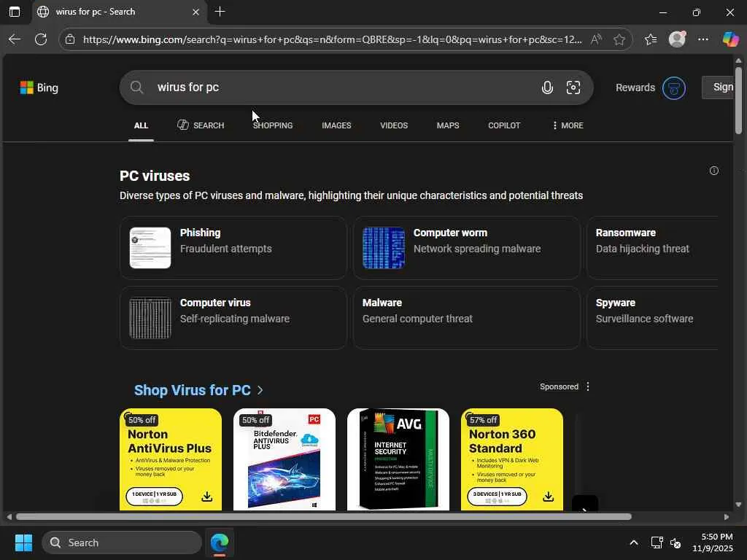
Task: Open the network status tray icon
Action: click(657, 542)
